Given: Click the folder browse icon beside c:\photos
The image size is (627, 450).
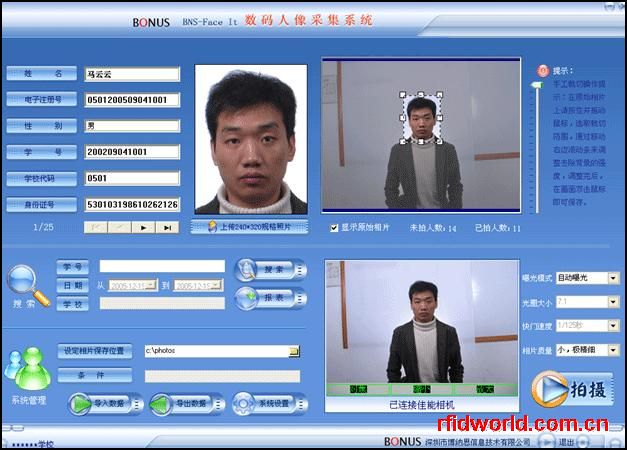Looking at the screenshot, I should (x=294, y=351).
